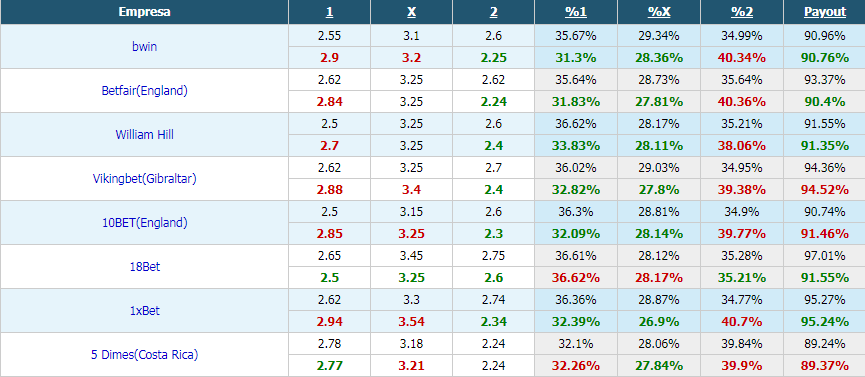
Task: Click the Empresa column header
Action: [145, 12]
